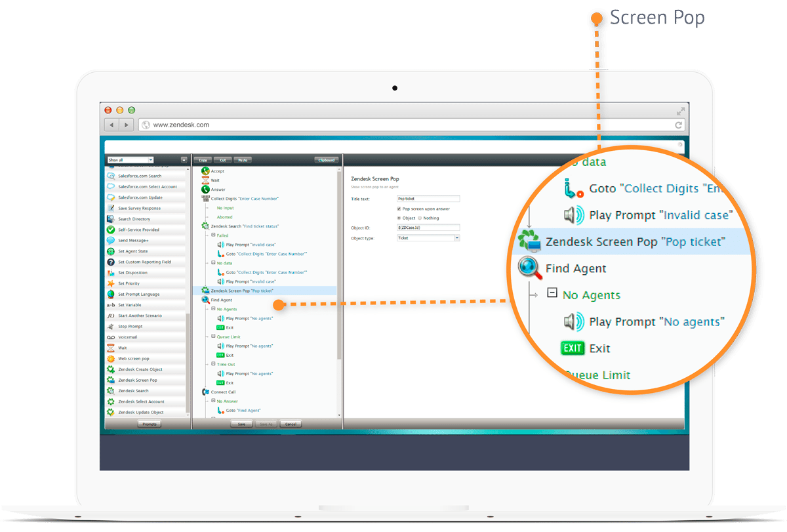This screenshot has height=532, width=787.
Task: Select Collect Digits "Enter Case Number" row
Action: [x=240, y=198]
